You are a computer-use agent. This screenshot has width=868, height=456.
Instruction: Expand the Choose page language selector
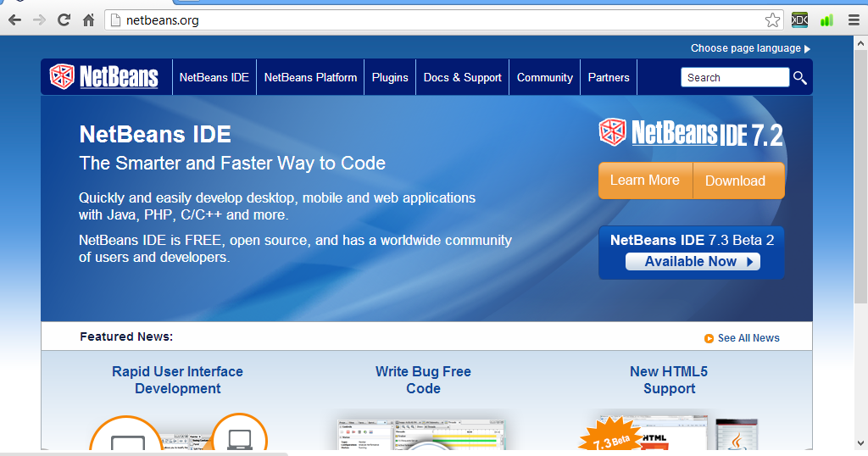tap(750, 48)
